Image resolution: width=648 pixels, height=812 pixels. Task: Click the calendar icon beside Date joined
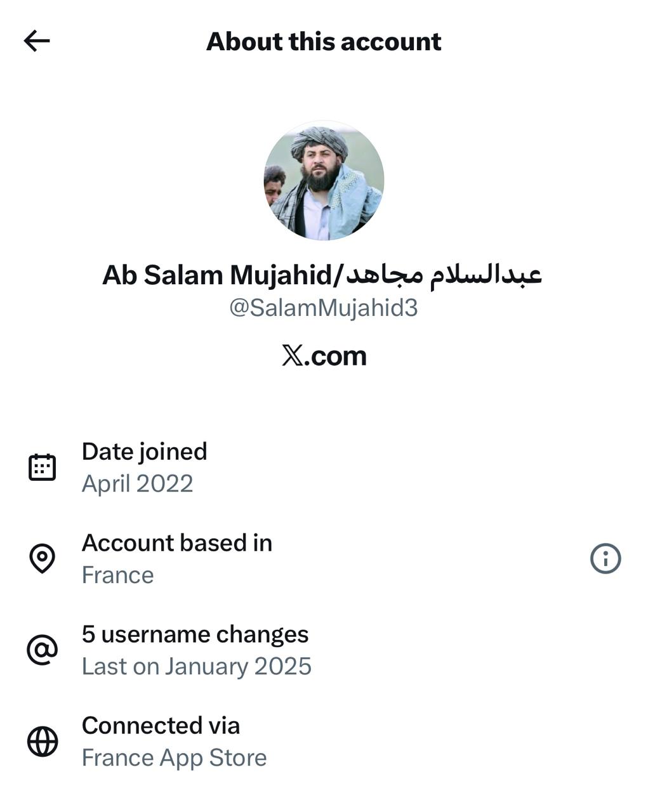[43, 468]
